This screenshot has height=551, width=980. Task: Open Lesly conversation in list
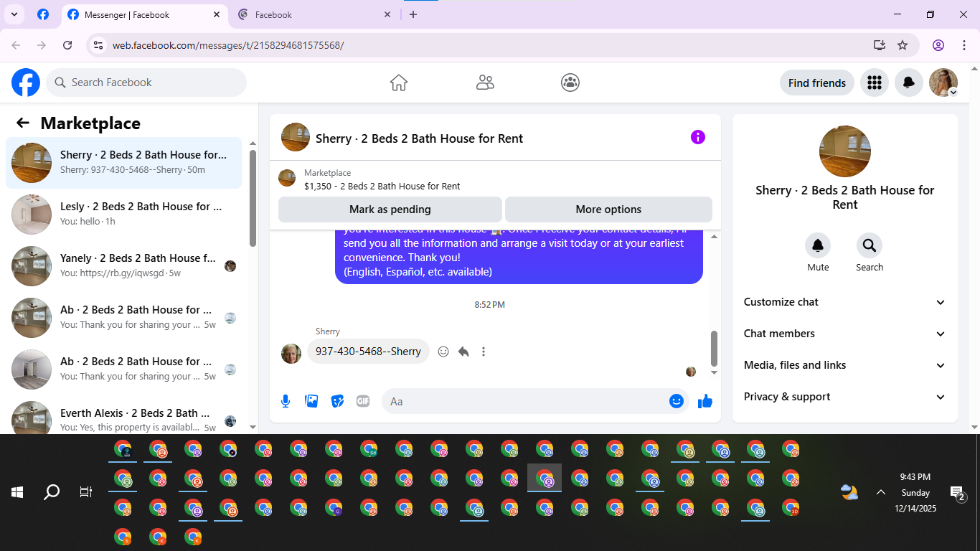[124, 215]
